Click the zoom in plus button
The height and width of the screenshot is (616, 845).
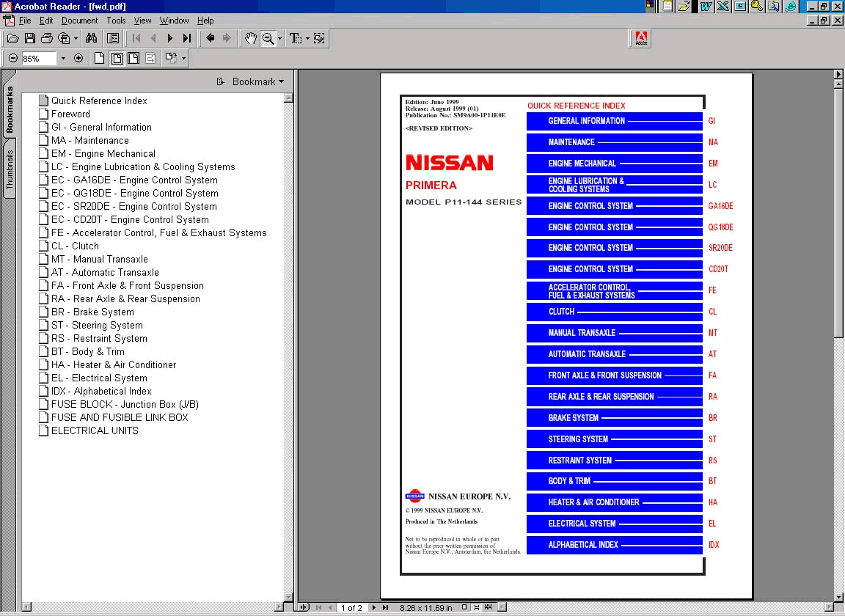click(x=78, y=58)
